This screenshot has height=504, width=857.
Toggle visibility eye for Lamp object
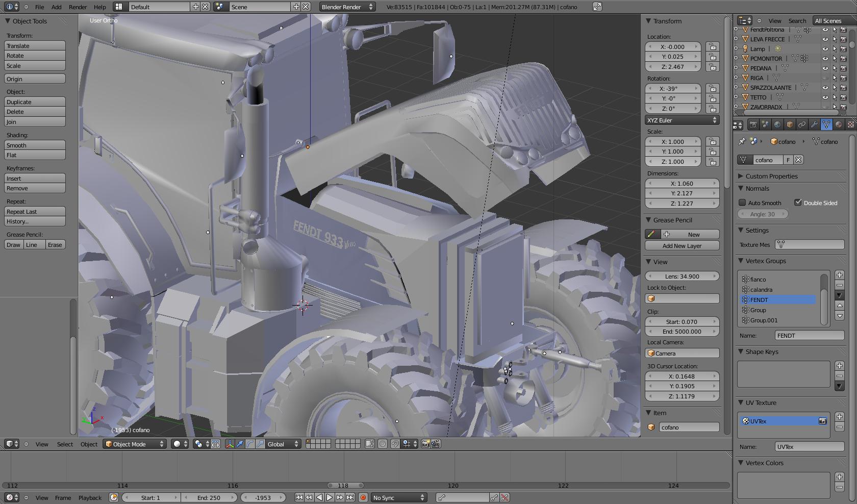(825, 49)
